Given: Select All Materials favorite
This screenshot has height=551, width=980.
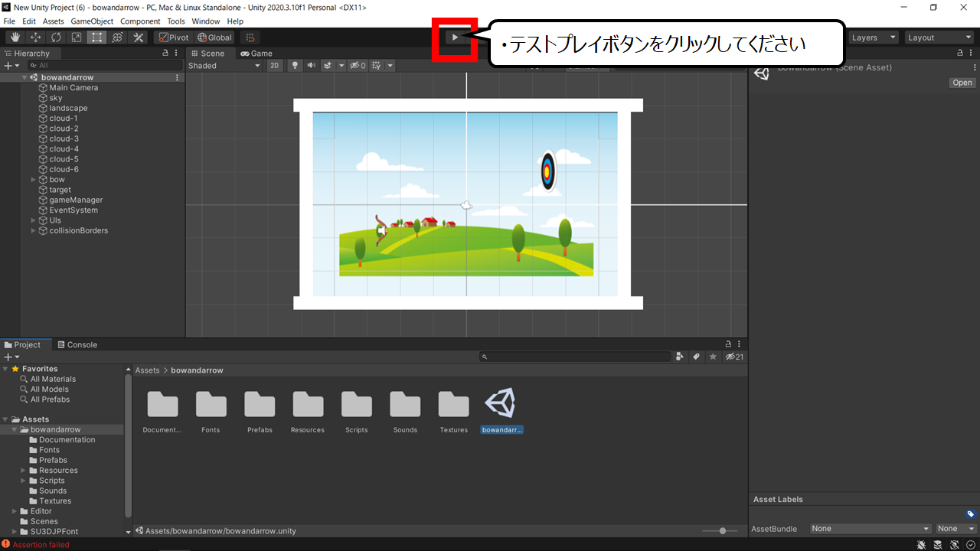Looking at the screenshot, I should pyautogui.click(x=53, y=379).
